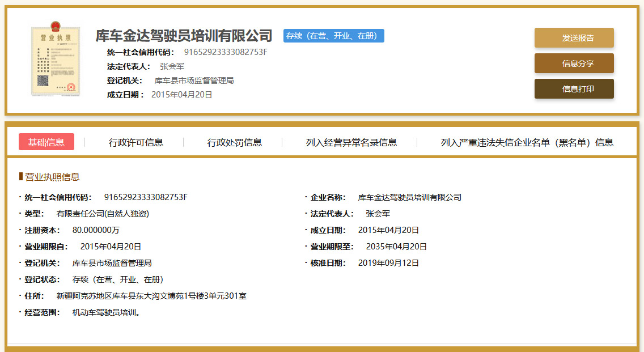Go to the 列入经营异常名录信息 tab

point(351,142)
